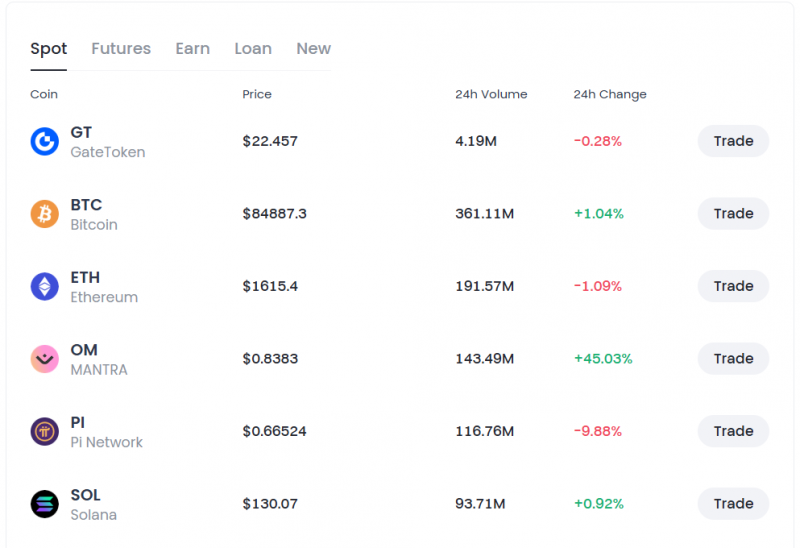
Task: Click the Pi Network name label
Action: pyautogui.click(x=107, y=442)
